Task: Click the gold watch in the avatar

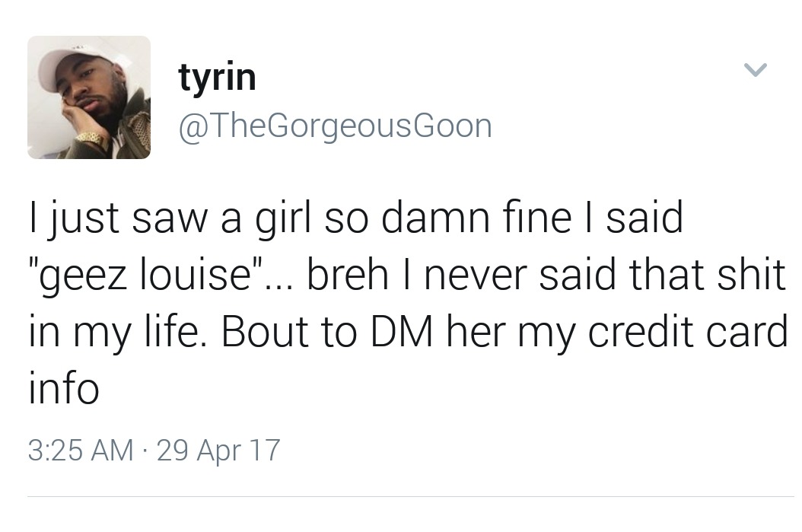Action: tap(93, 139)
